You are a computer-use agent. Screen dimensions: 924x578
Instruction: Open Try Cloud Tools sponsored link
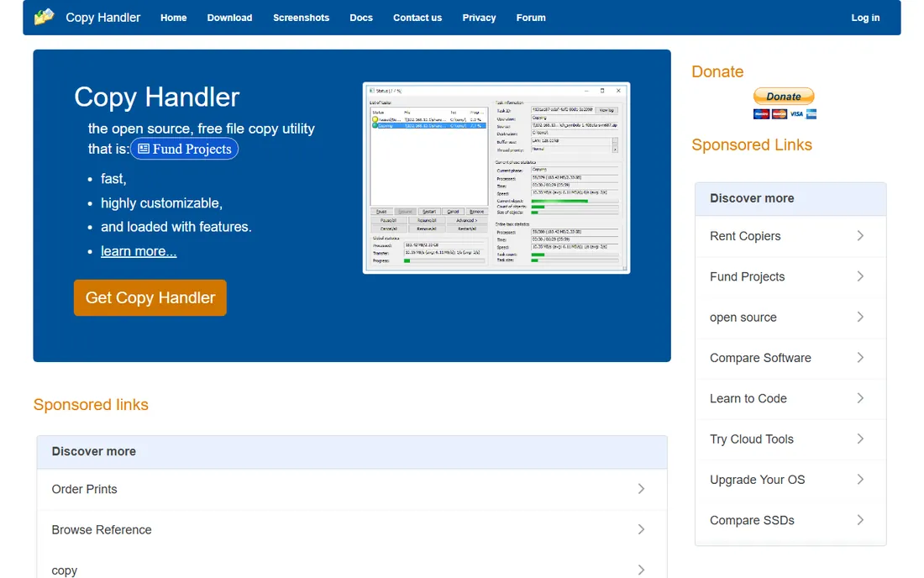[790, 439]
